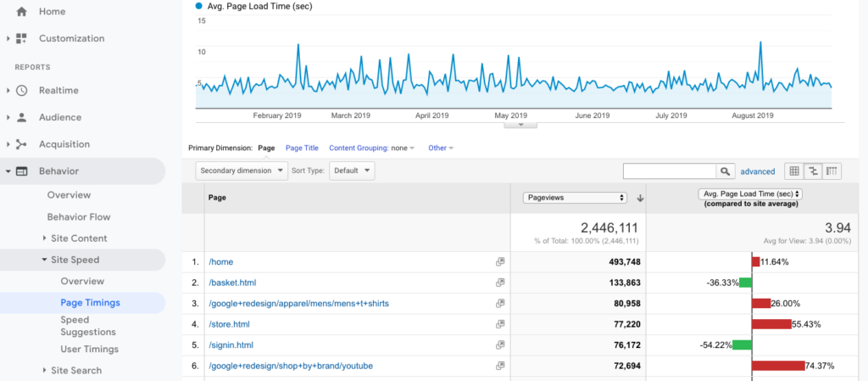Open the shop+by+brand/youtube page link
This screenshot has height=381, width=868.
tap(291, 366)
